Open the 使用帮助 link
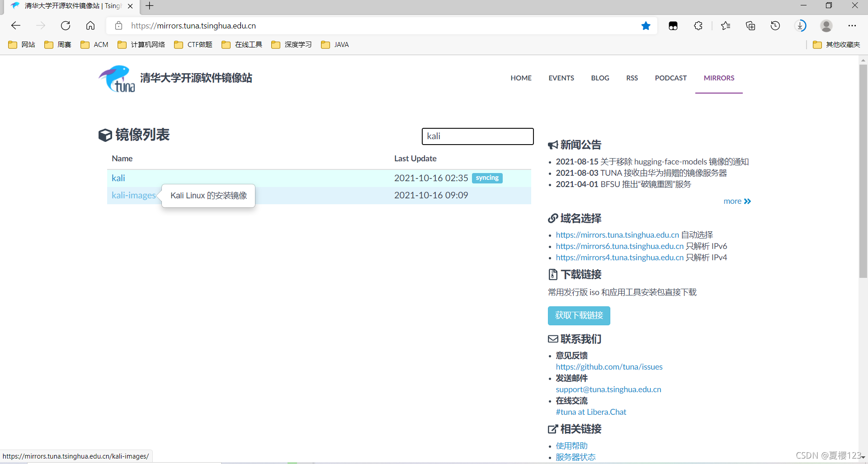 (571, 446)
